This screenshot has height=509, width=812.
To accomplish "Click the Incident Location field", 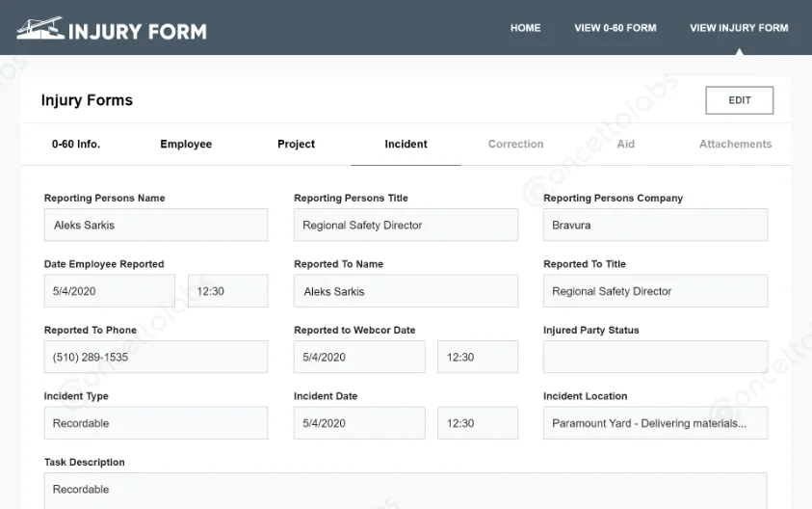I will (655, 423).
